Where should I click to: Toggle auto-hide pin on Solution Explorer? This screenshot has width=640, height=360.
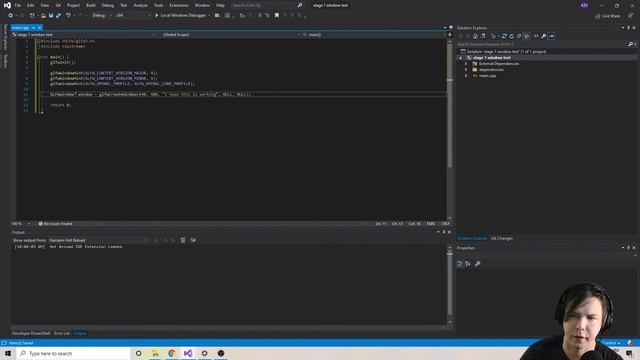point(628,28)
